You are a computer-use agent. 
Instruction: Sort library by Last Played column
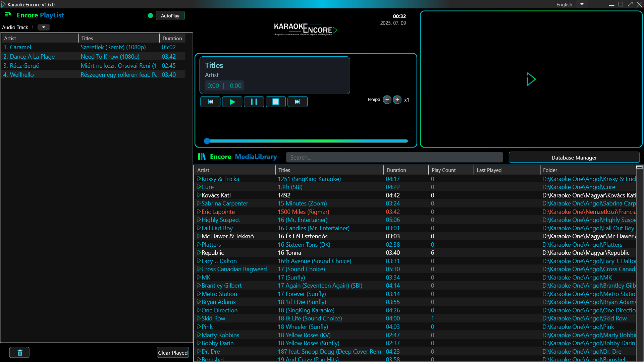click(506, 170)
